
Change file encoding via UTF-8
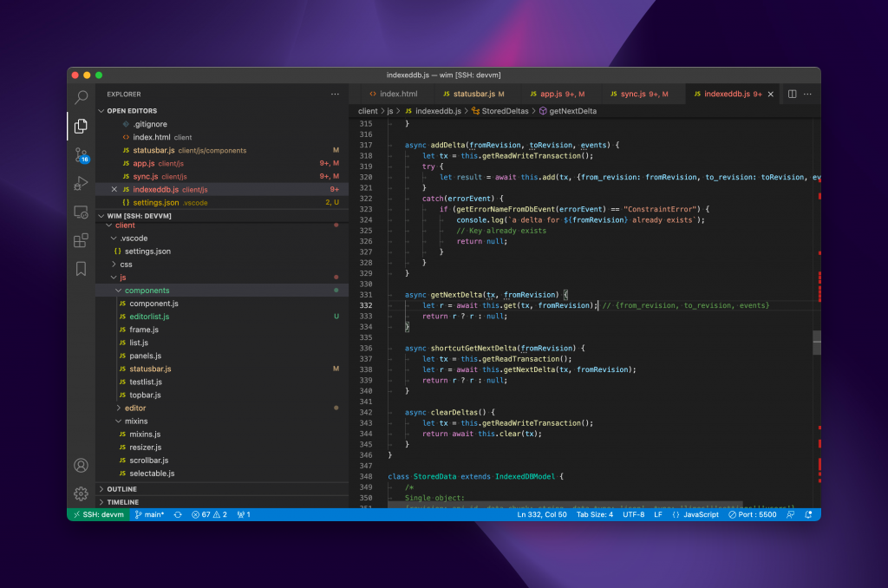[x=634, y=514]
